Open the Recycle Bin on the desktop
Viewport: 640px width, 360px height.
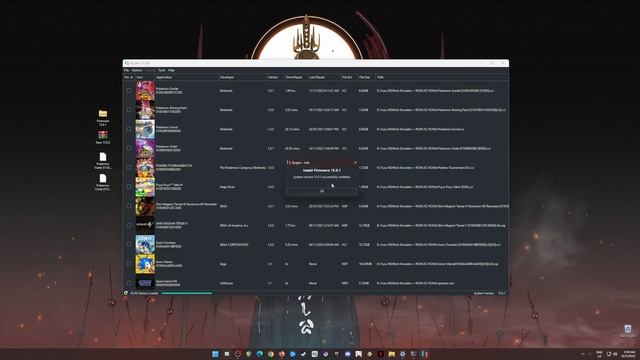pyautogui.click(x=628, y=331)
